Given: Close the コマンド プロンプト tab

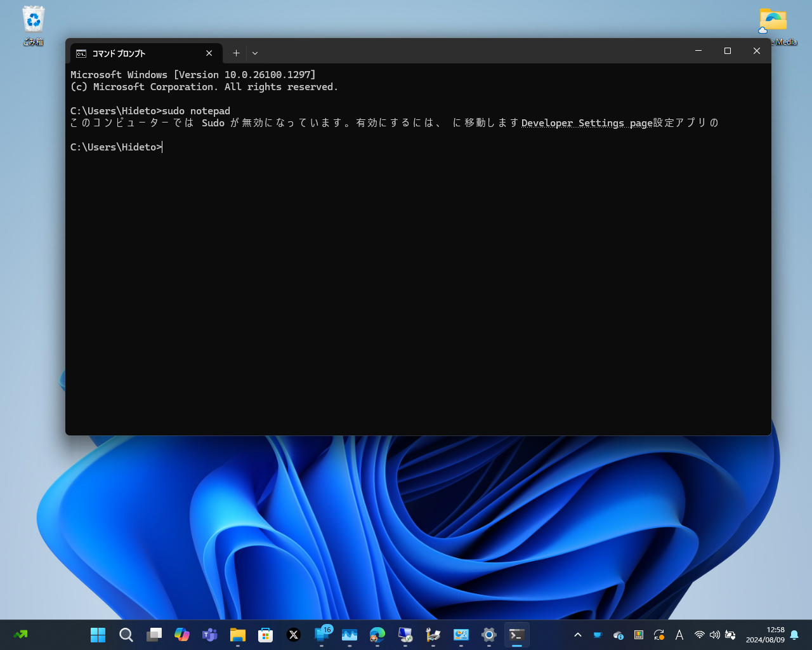Looking at the screenshot, I should click(x=209, y=53).
